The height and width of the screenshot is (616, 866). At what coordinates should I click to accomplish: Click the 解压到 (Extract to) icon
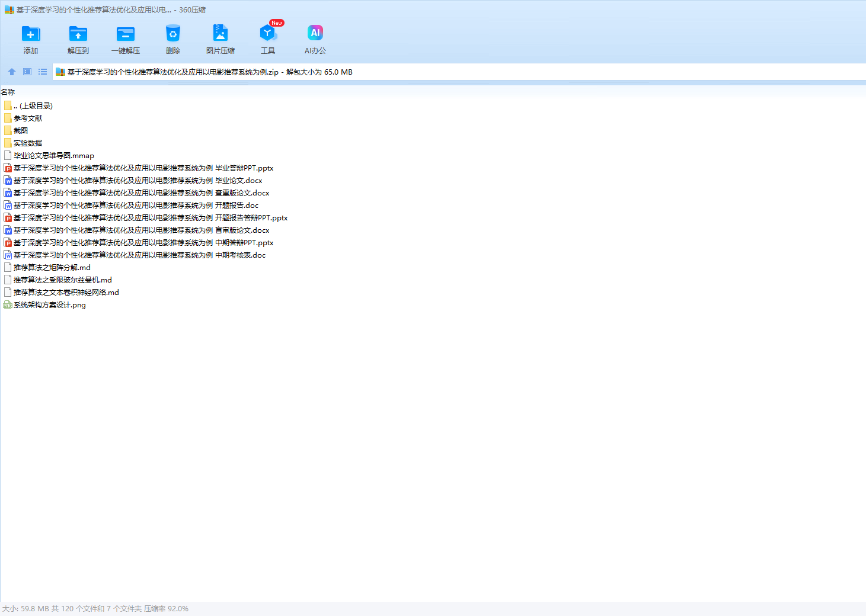click(x=78, y=34)
